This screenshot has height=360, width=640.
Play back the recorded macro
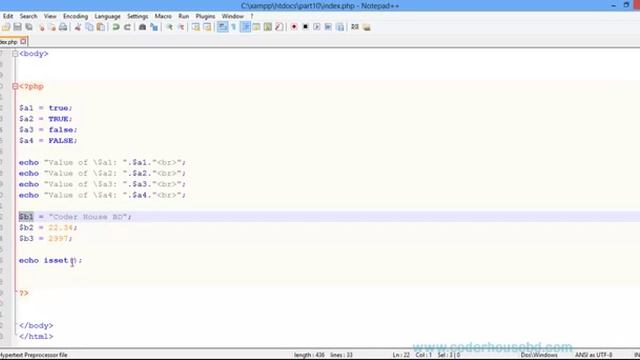(x=317, y=27)
